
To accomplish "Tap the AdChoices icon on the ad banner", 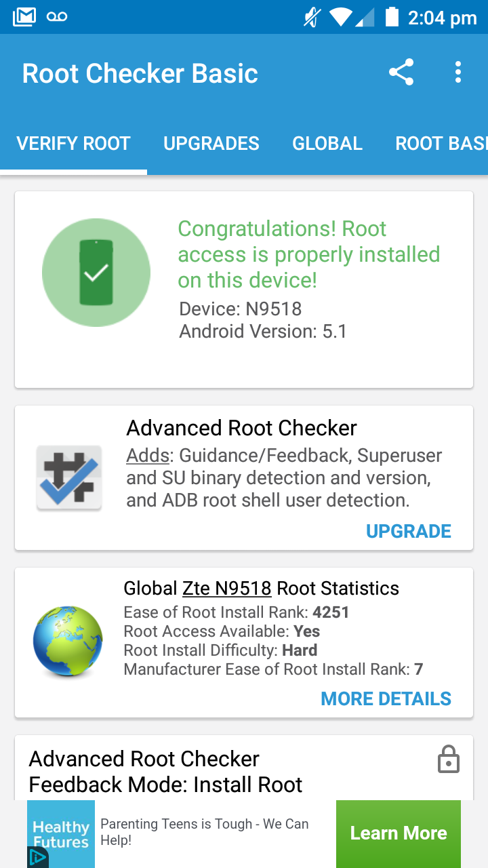I will (37, 857).
